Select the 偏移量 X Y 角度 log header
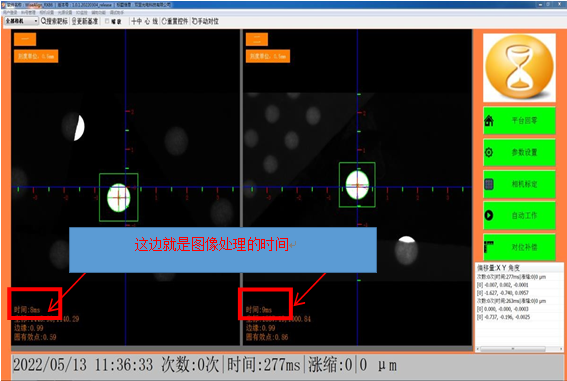The image size is (567, 381). tap(498, 268)
